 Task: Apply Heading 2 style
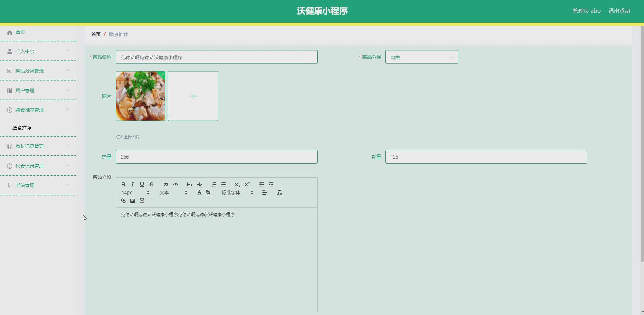click(199, 184)
